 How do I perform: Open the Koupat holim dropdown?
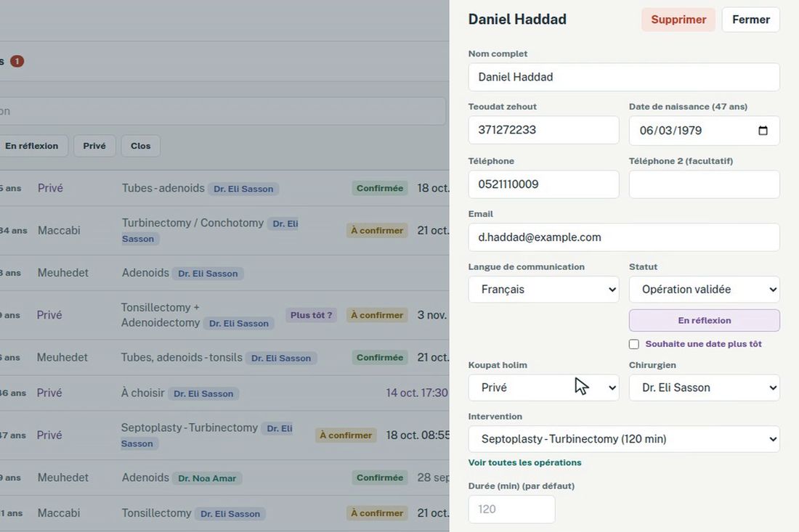[x=543, y=388]
